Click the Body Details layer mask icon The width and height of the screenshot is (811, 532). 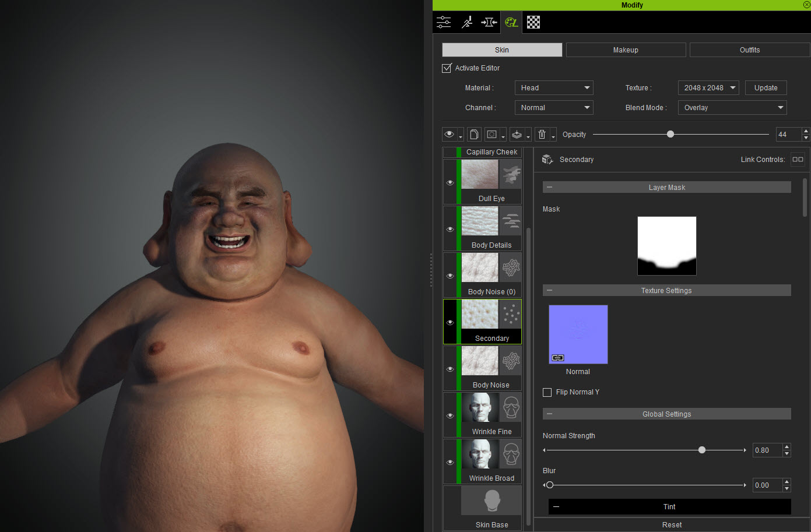click(x=511, y=221)
